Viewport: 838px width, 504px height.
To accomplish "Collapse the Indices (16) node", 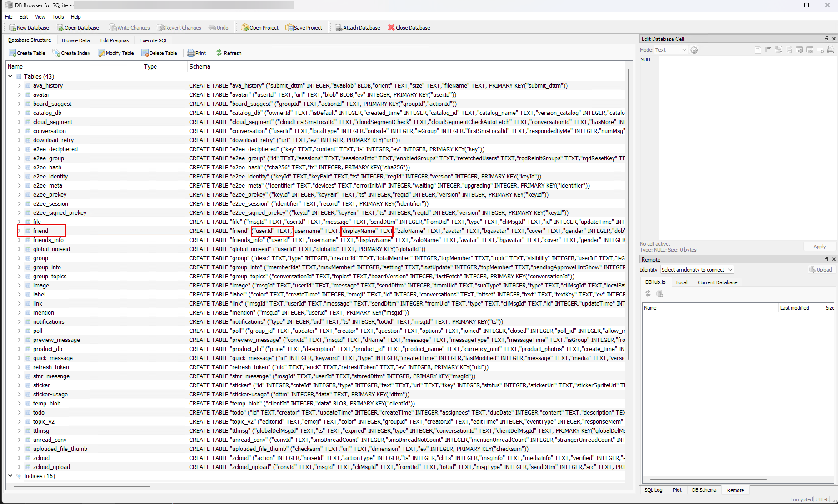I will pos(10,476).
